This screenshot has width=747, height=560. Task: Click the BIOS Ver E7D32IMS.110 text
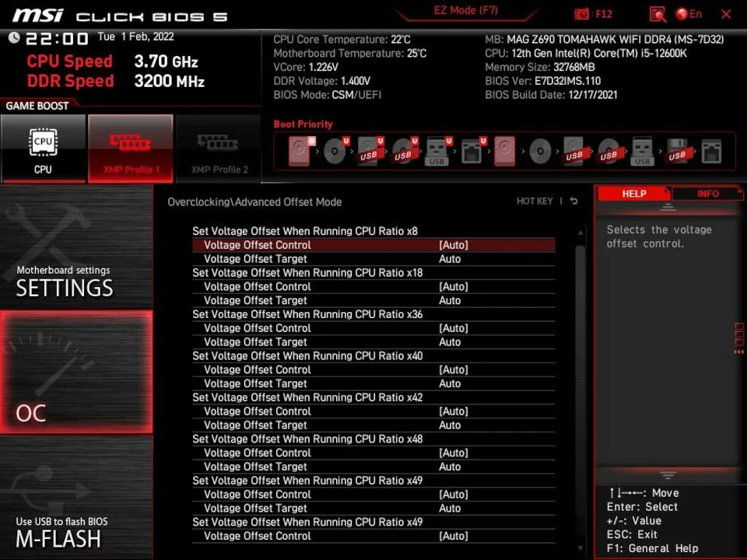coord(542,81)
